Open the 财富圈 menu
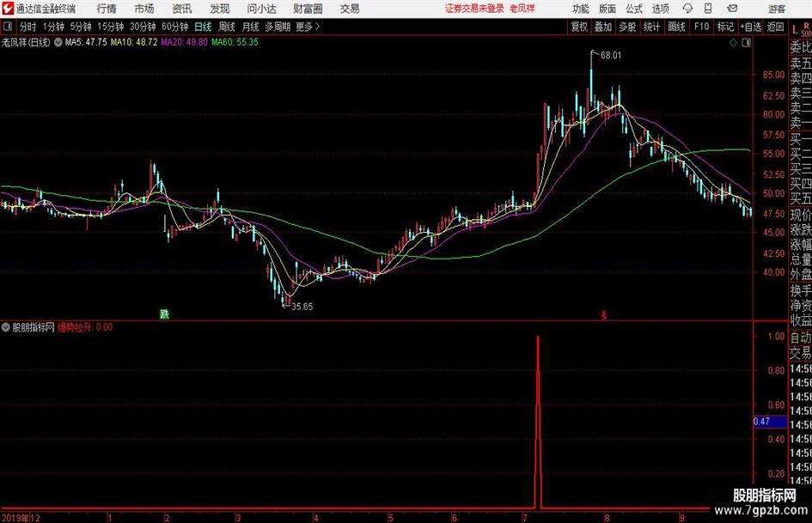 tap(308, 9)
